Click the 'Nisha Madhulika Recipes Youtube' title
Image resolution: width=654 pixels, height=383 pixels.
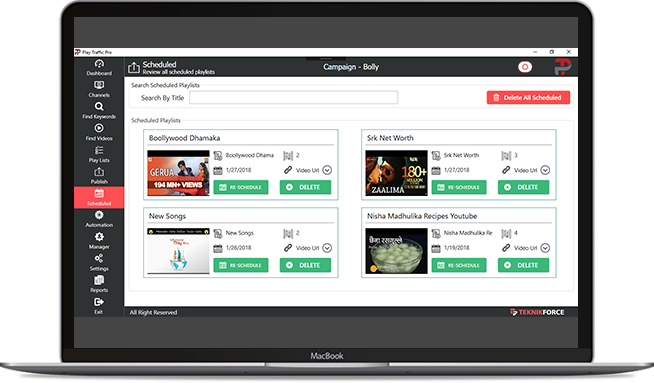pos(422,216)
